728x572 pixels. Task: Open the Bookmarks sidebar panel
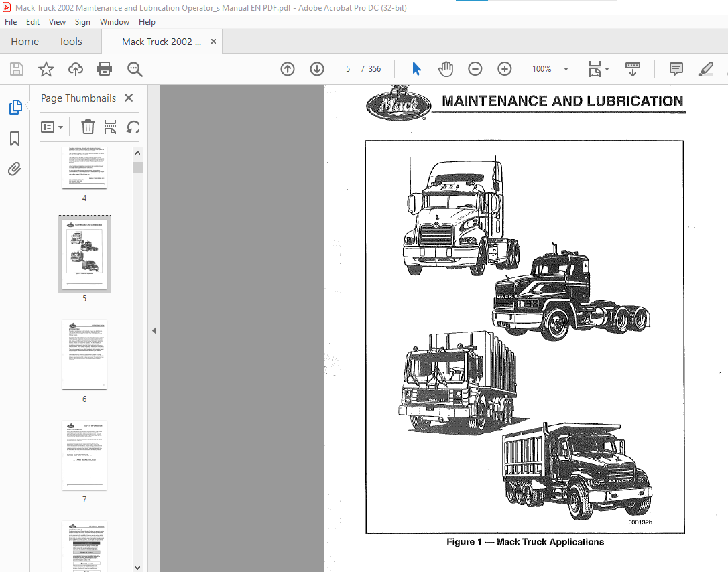point(15,138)
